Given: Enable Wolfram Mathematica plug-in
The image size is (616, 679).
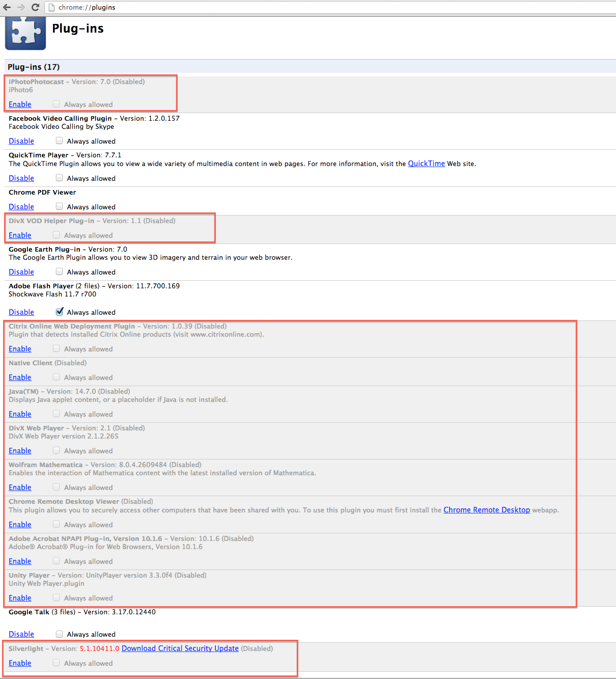Looking at the screenshot, I should [x=20, y=487].
